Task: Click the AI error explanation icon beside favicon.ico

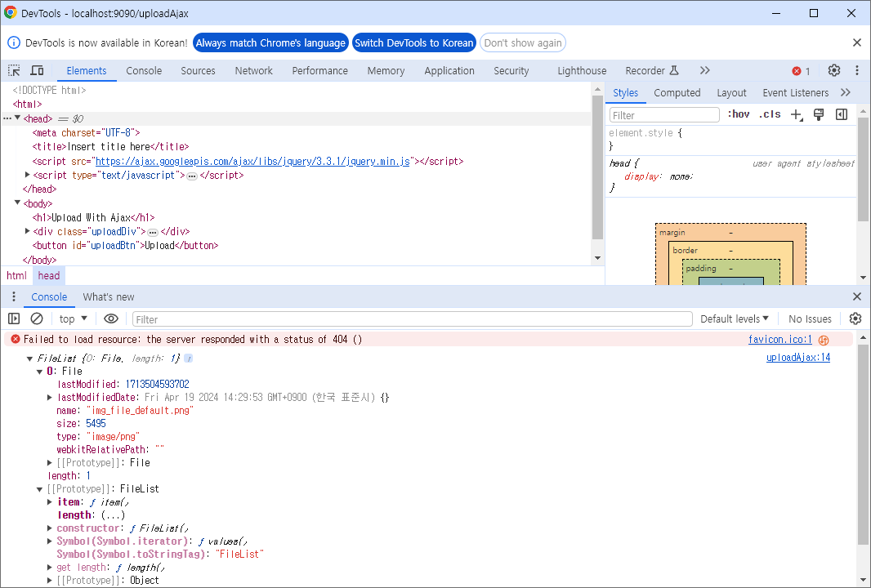Action: point(824,340)
